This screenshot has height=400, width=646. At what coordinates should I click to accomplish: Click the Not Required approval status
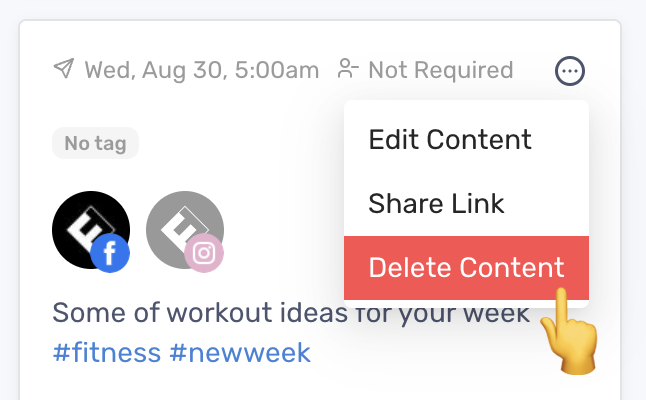441,70
